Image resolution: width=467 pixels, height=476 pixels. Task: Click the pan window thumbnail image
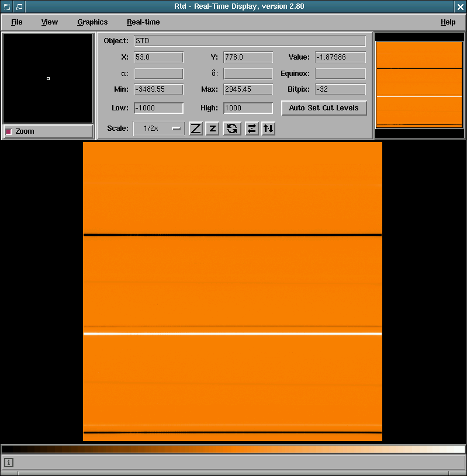point(419,85)
